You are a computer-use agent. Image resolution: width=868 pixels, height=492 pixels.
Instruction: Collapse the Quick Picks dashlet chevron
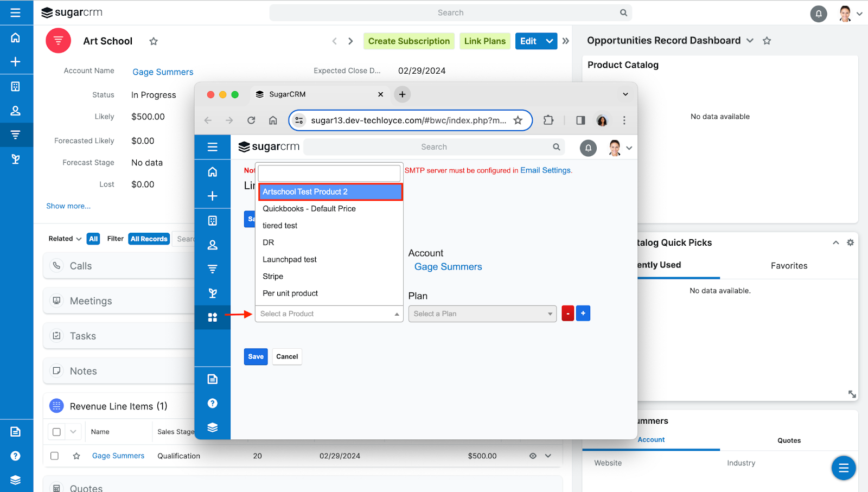tap(836, 242)
